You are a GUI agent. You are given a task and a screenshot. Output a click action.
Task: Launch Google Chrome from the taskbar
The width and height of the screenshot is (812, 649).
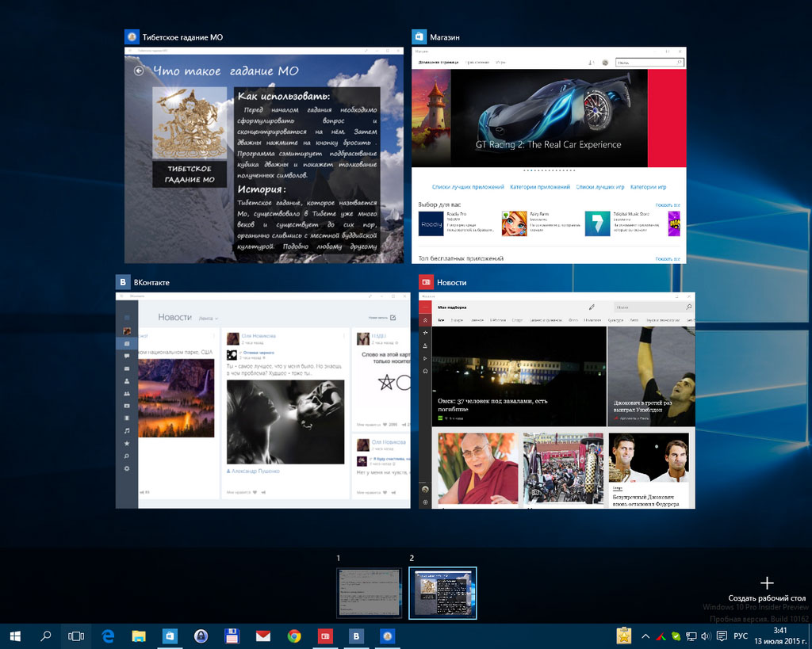(x=294, y=636)
